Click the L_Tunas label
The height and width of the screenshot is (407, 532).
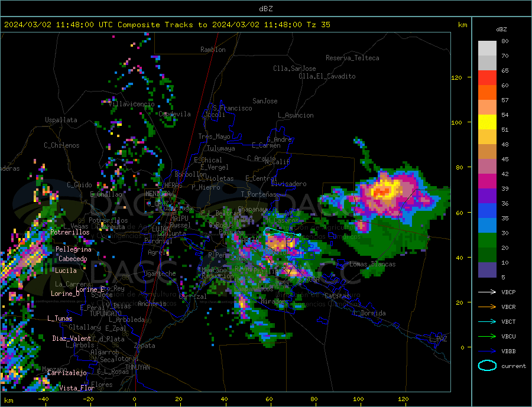point(60,318)
